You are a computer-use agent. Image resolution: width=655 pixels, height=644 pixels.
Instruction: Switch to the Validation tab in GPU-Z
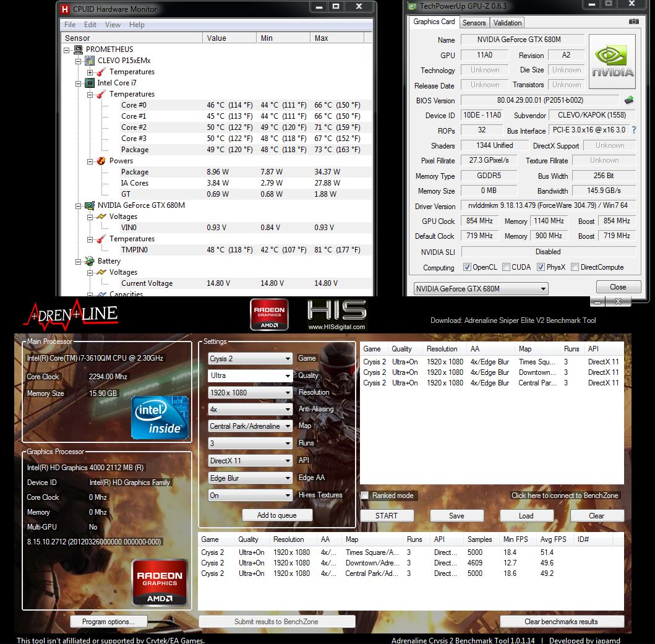pos(507,22)
